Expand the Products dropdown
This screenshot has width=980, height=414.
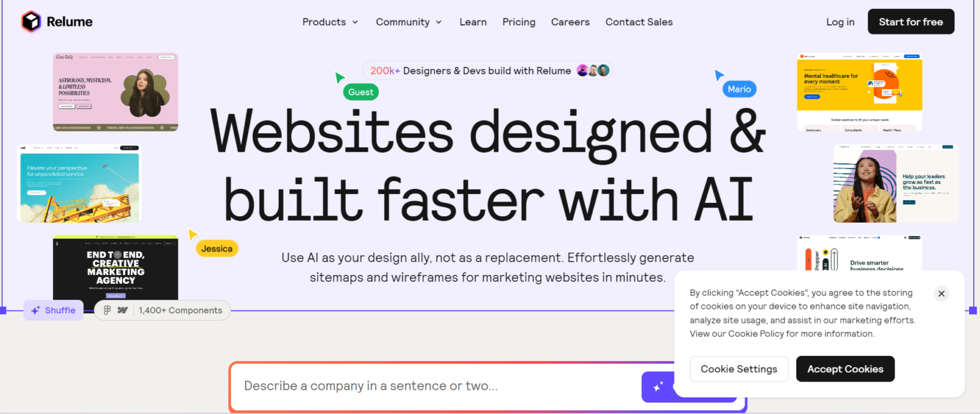(330, 22)
